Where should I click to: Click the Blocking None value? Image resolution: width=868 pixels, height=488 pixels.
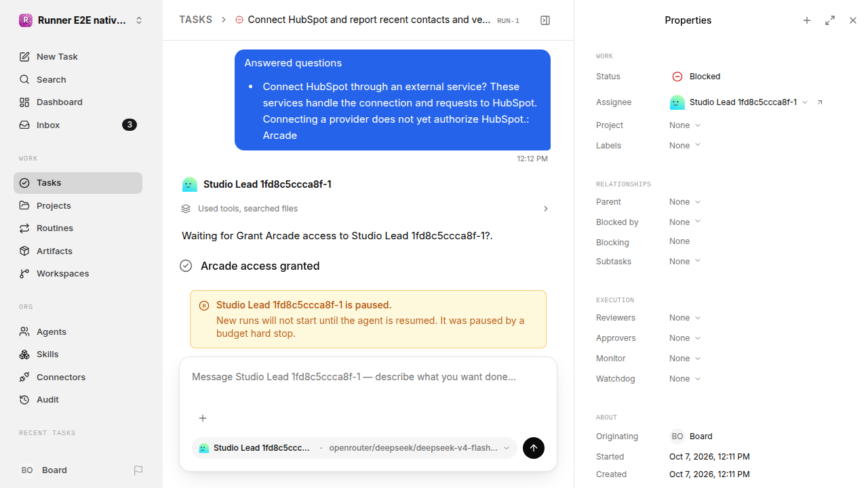[x=679, y=241]
